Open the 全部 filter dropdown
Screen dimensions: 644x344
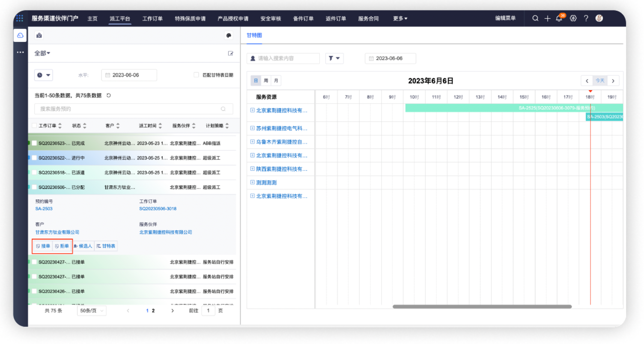(x=42, y=53)
